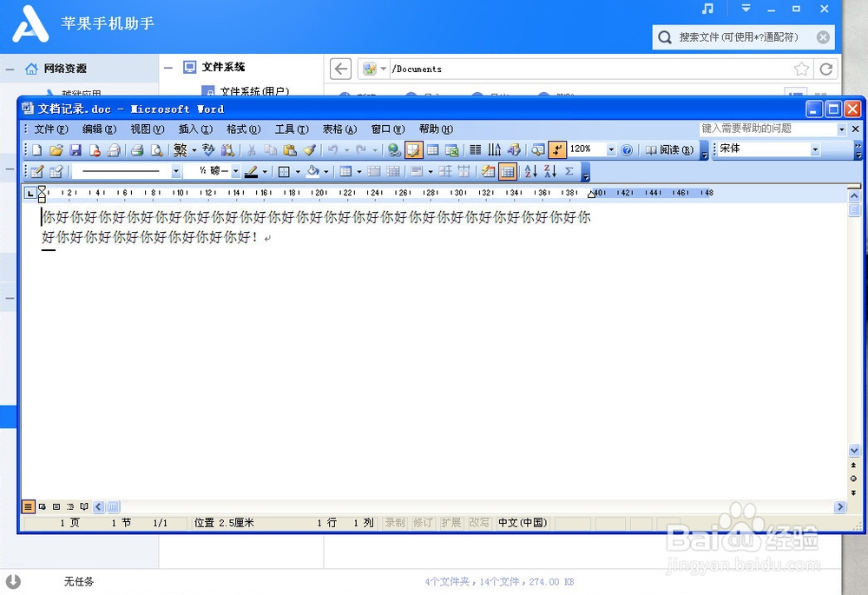Click the 阅读(R) reading button
This screenshot has width=868, height=595.
[669, 149]
